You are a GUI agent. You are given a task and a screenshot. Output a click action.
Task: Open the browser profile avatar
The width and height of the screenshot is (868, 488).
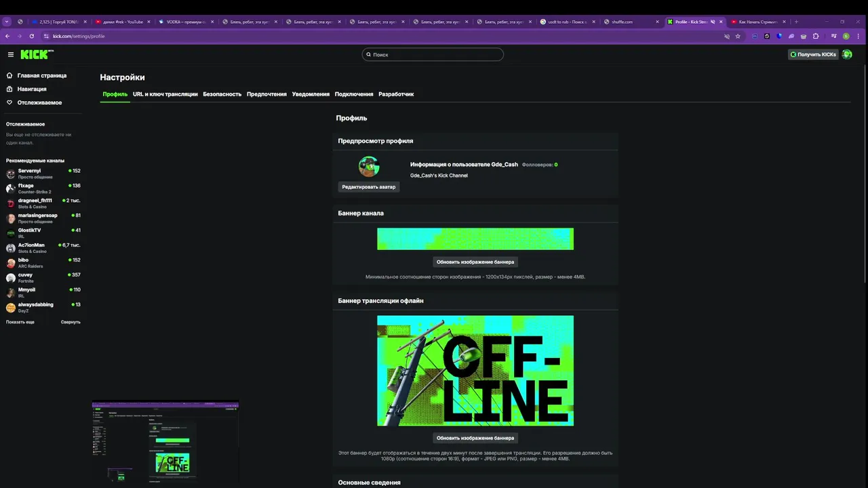tap(846, 36)
